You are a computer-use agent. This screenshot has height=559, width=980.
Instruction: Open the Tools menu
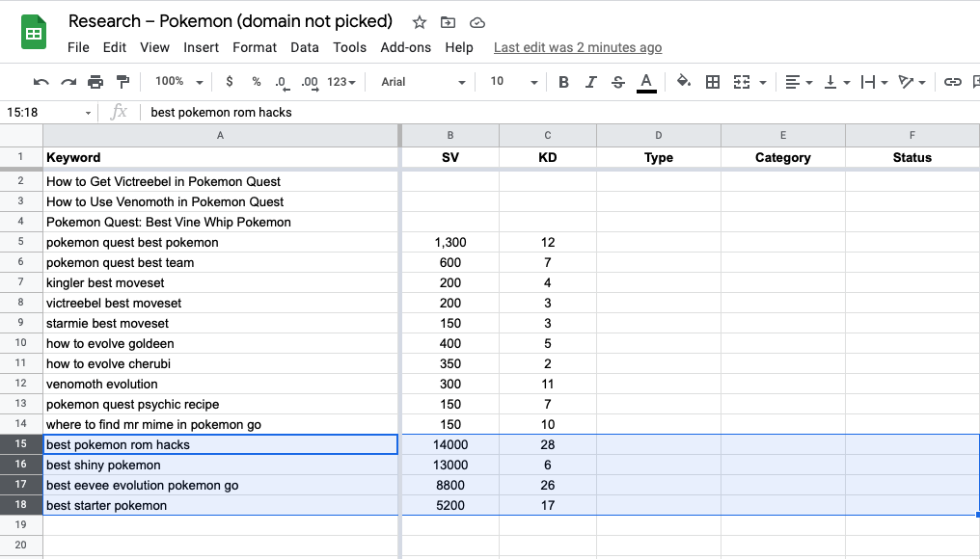point(349,47)
